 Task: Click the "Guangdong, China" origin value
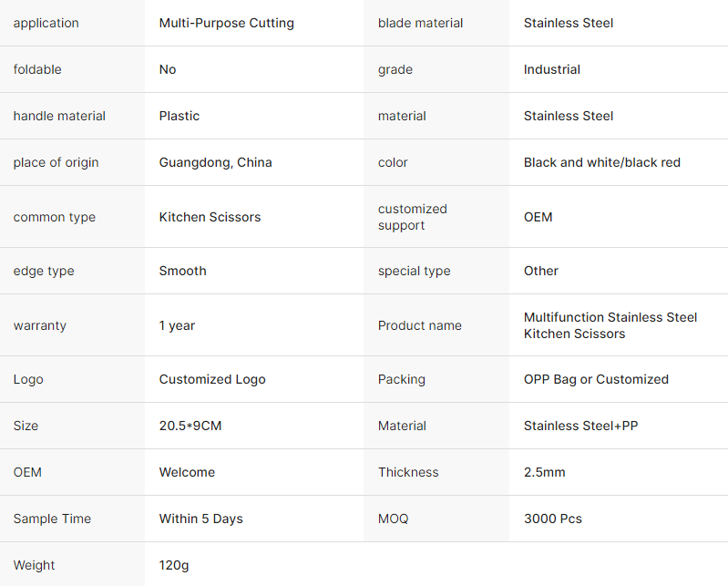215,162
